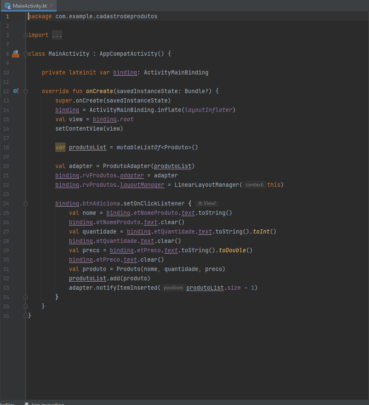This screenshot has width=369, height=405.
Task: Toggle the fold marker on the import line
Action: pos(26,35)
